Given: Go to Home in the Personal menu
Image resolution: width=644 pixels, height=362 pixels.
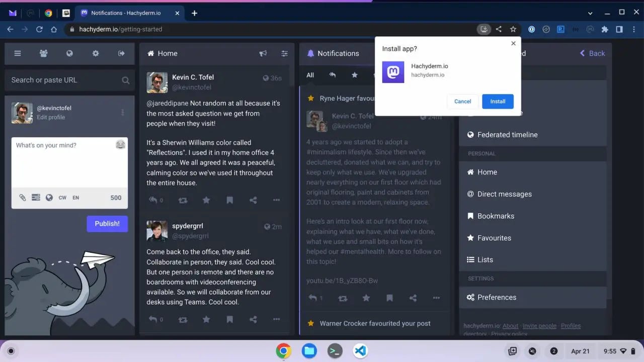Looking at the screenshot, I should (x=532, y=172).
